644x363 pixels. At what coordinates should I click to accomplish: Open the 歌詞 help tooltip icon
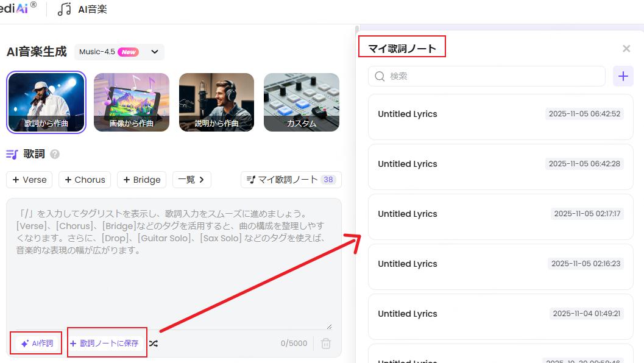tap(55, 154)
